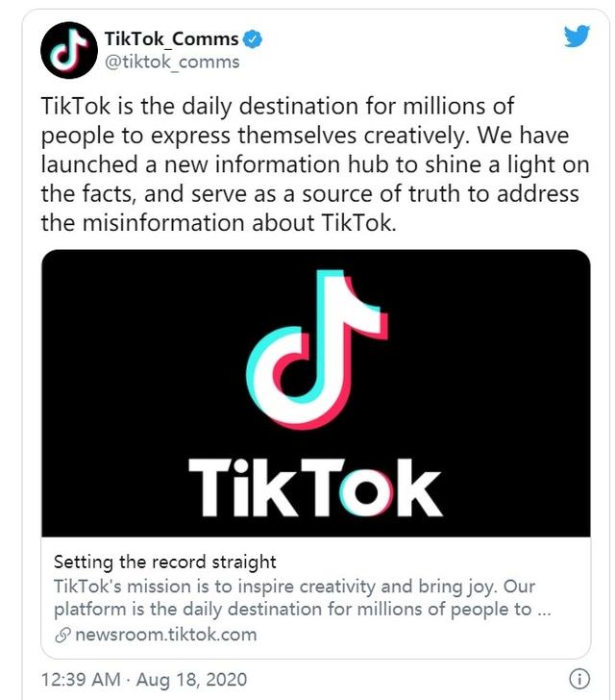Image resolution: width=615 pixels, height=700 pixels.
Task: Click the TikTok wordmark in the preview
Action: pyautogui.click(x=315, y=487)
